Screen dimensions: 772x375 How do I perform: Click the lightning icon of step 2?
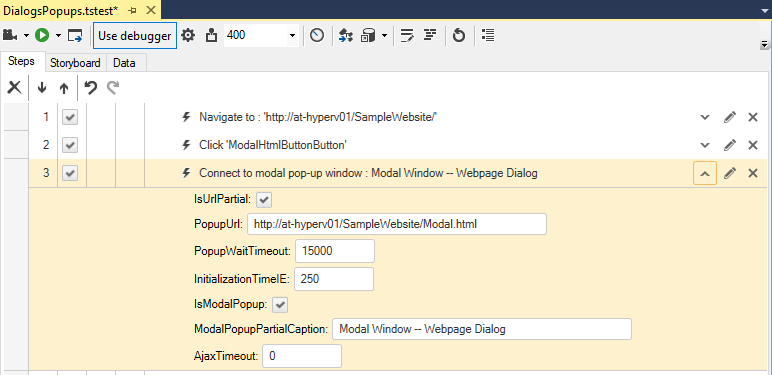click(x=186, y=145)
